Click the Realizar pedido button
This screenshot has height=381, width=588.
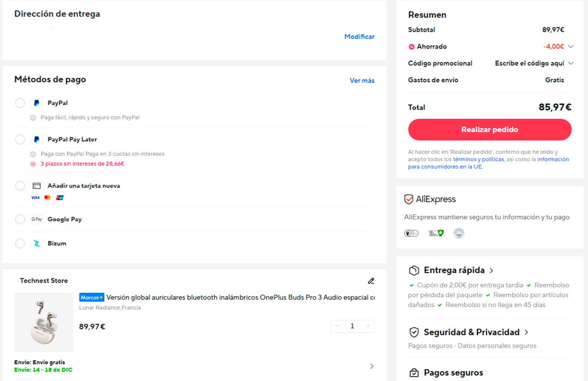pos(490,129)
